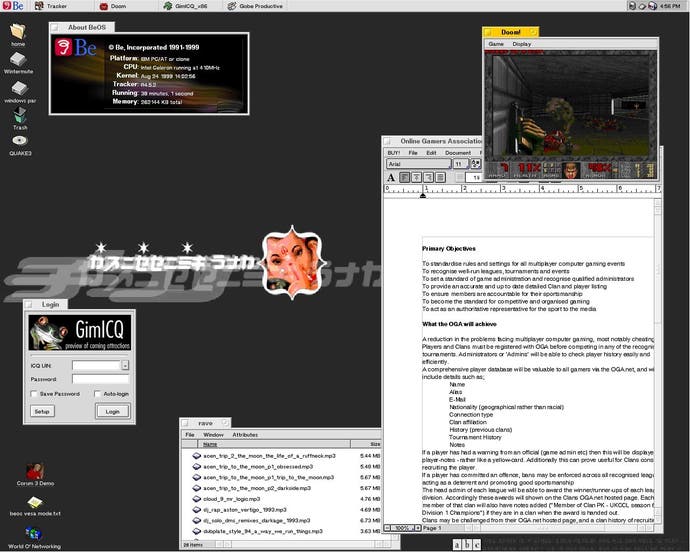
Task: Click the Primary Objectives heading in the document
Action: [x=449, y=249]
